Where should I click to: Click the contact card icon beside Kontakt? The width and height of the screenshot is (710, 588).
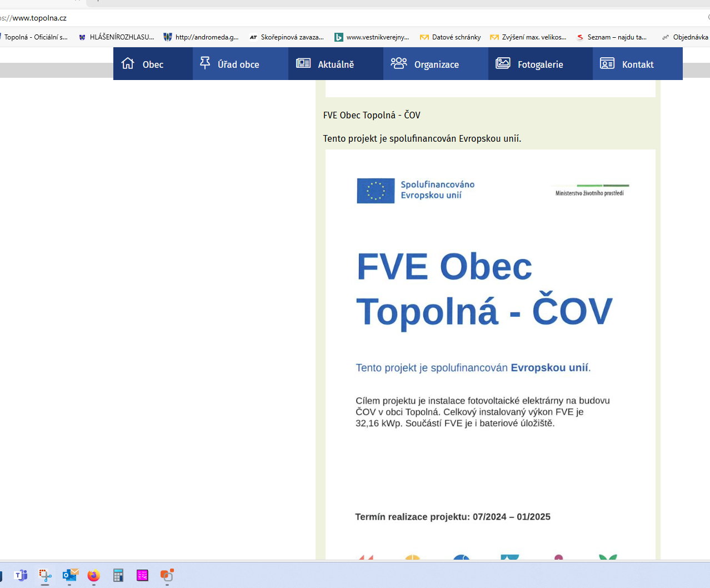coord(607,63)
